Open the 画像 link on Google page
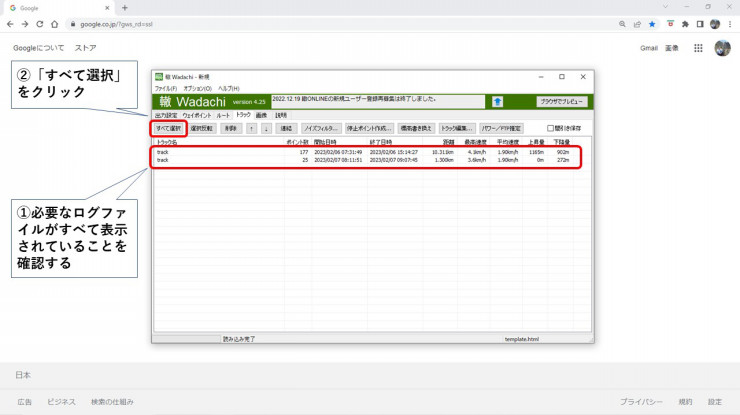The width and height of the screenshot is (740, 415). coord(672,48)
